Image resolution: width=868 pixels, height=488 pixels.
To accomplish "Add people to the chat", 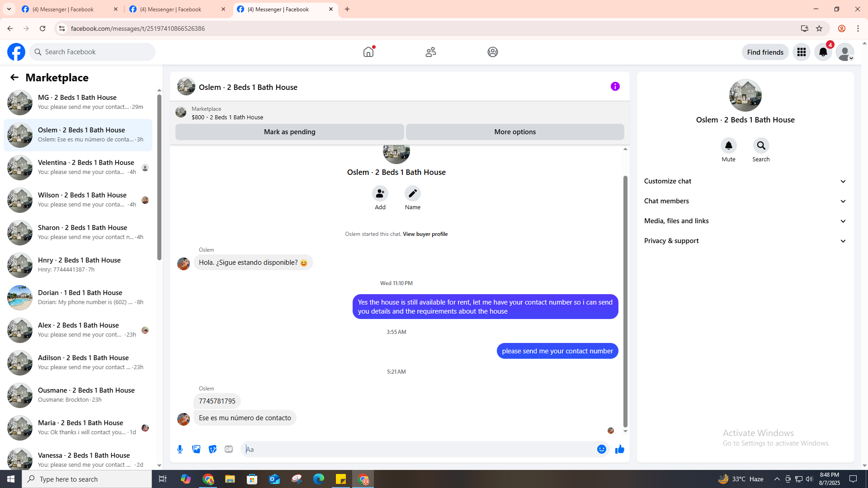I will (x=380, y=193).
